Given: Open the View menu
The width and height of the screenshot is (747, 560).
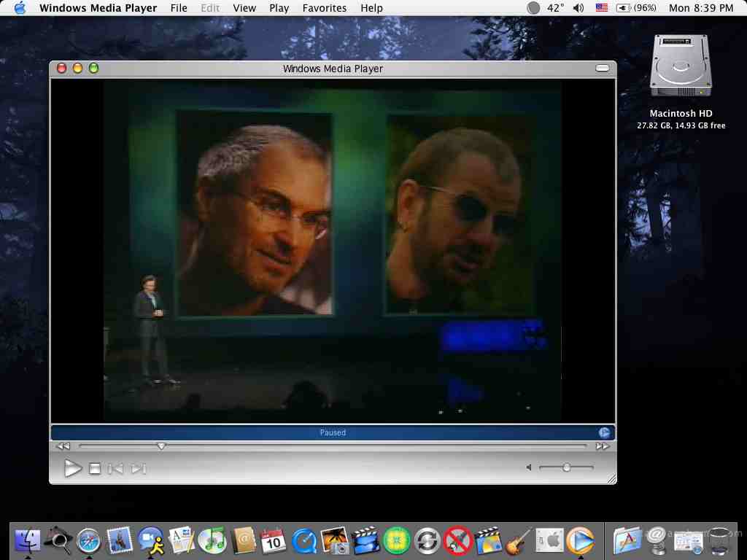Looking at the screenshot, I should [244, 8].
